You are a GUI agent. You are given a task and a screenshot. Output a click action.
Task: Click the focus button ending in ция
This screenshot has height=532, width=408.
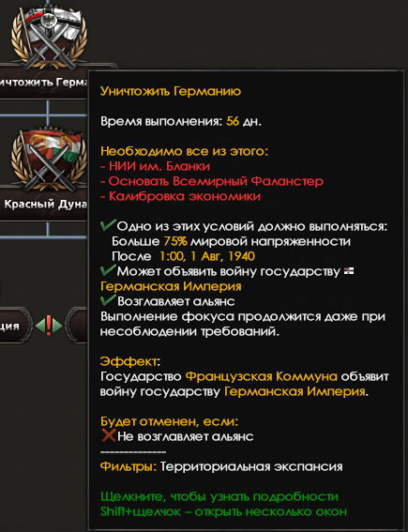coord(15,326)
